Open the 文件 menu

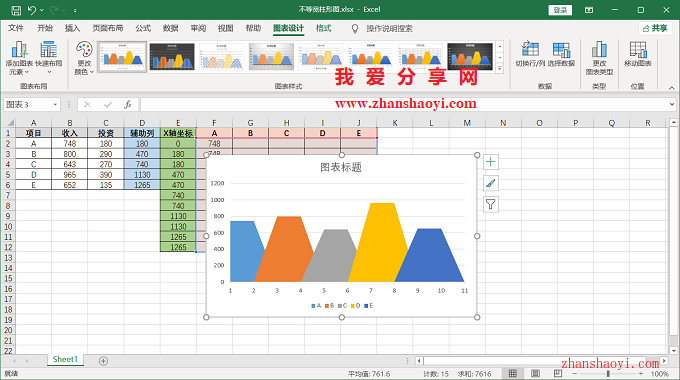pyautogui.click(x=16, y=28)
